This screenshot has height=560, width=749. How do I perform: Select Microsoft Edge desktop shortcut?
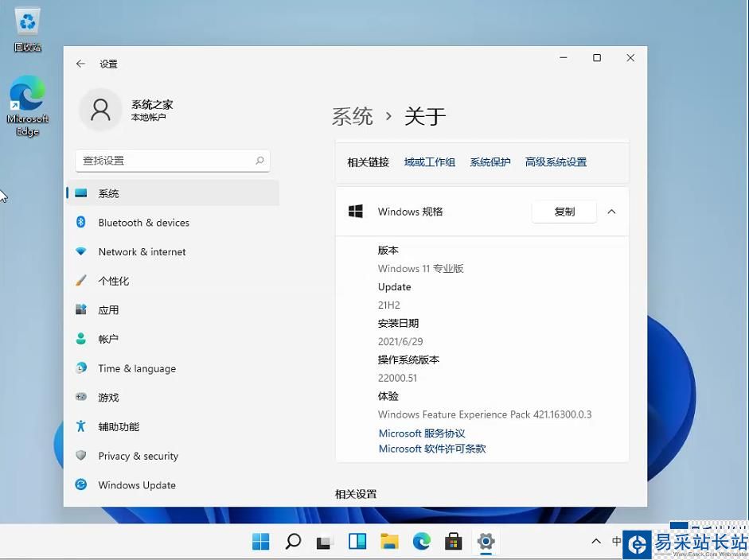(28, 106)
